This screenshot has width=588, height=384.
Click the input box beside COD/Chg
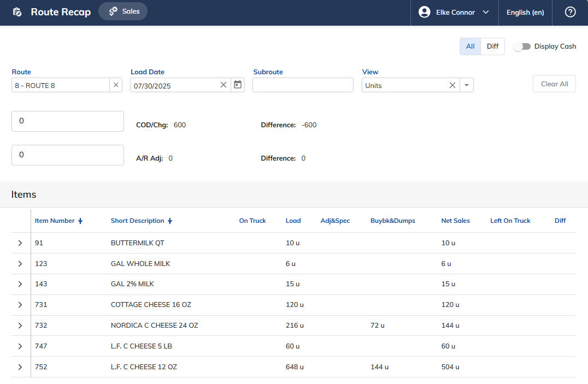(68, 121)
